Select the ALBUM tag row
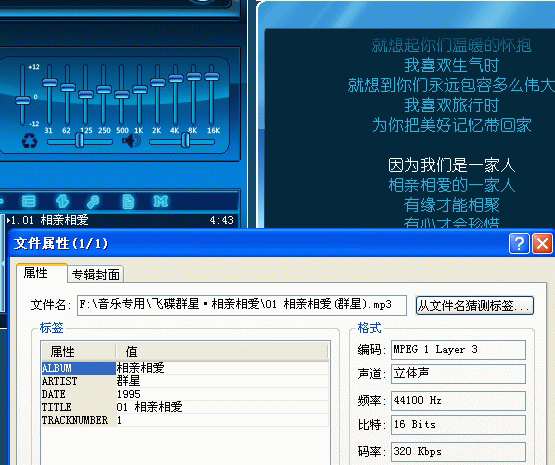 click(x=185, y=368)
